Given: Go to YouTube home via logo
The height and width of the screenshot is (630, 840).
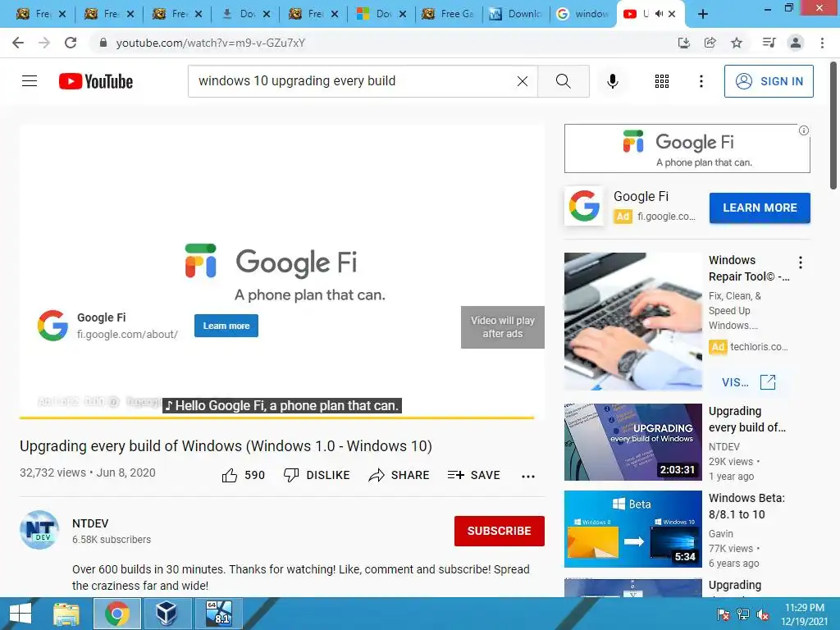Looking at the screenshot, I should (96, 81).
